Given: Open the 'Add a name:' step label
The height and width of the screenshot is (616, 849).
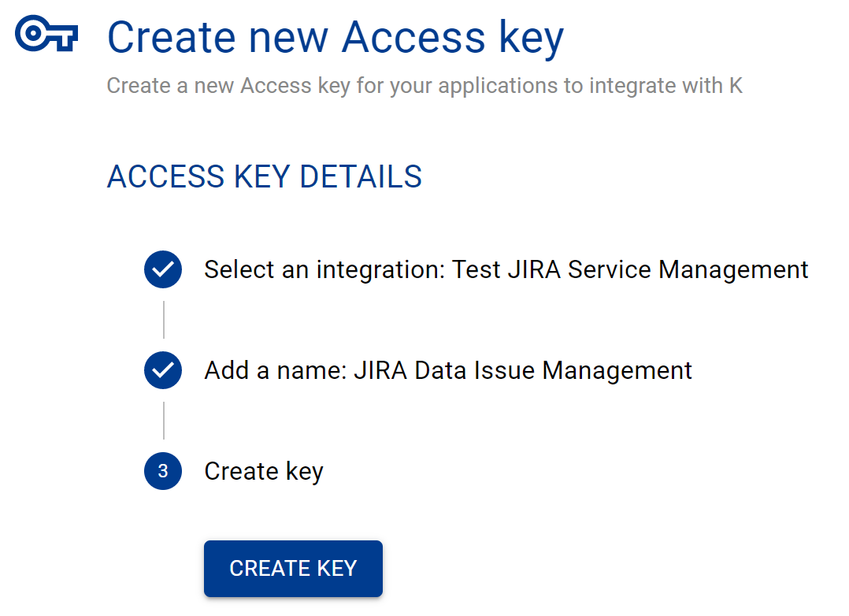Looking at the screenshot, I should 274,370.
